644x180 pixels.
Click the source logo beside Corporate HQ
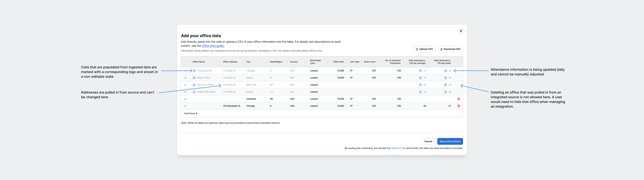coord(194,71)
